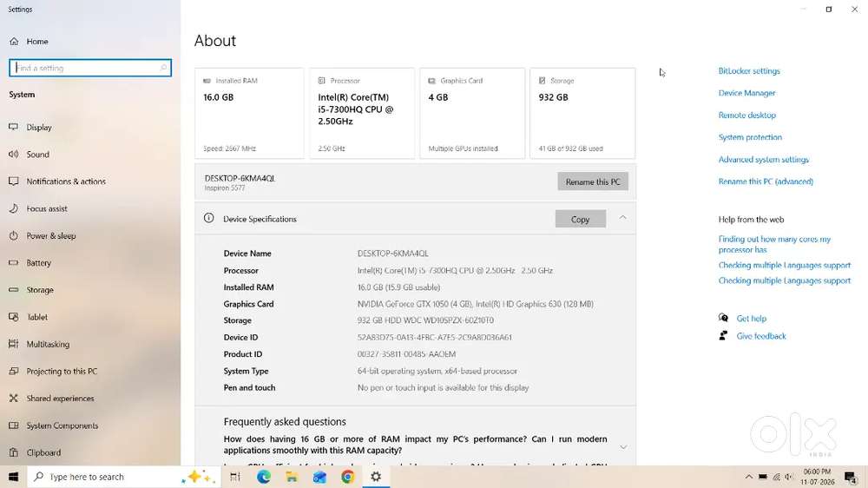Open Remote desktop link

click(x=746, y=115)
